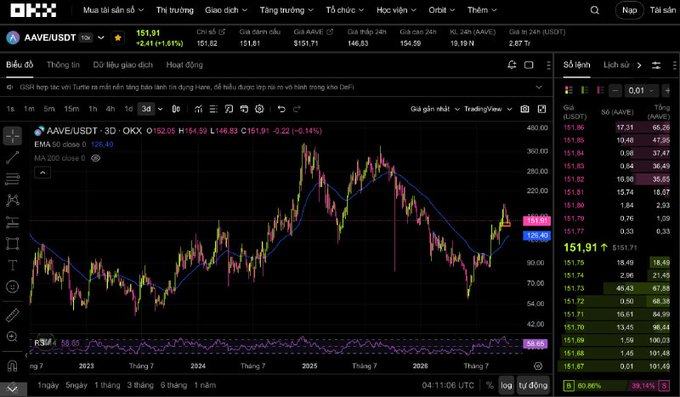Open the Giao dịch menu
Image resolution: width=680 pixels, height=397 pixels.
click(226, 10)
